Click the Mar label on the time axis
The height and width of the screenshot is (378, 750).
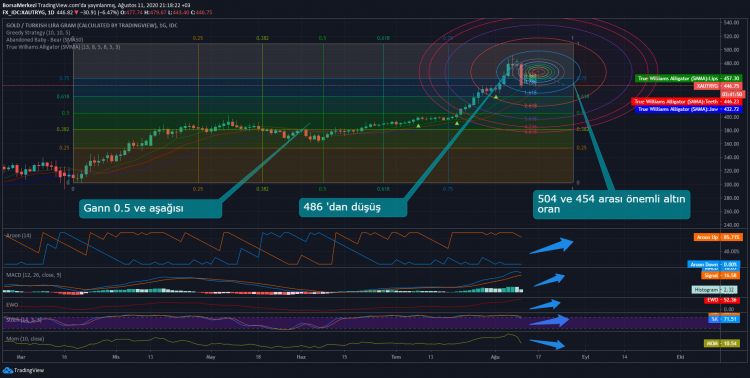[x=20, y=357]
